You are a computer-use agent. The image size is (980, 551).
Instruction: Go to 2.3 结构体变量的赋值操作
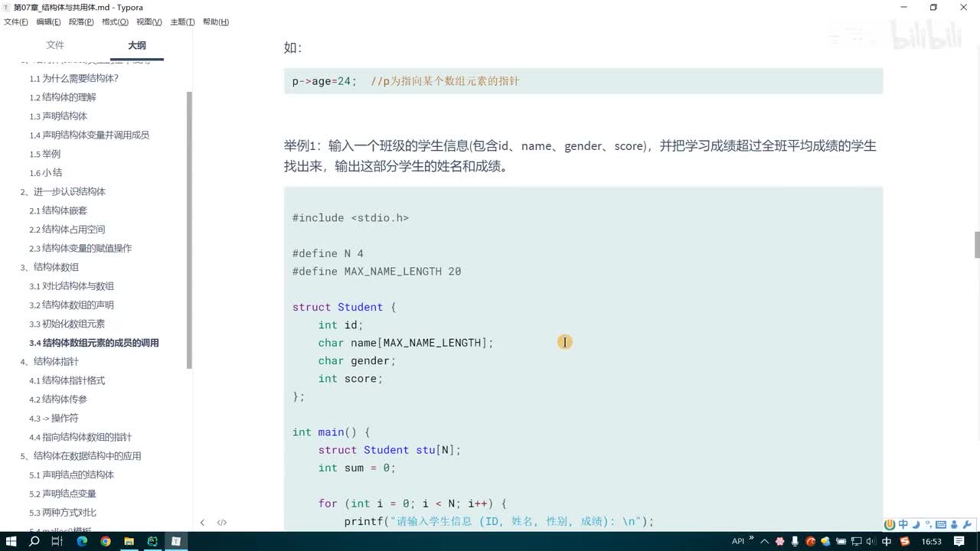pos(80,248)
